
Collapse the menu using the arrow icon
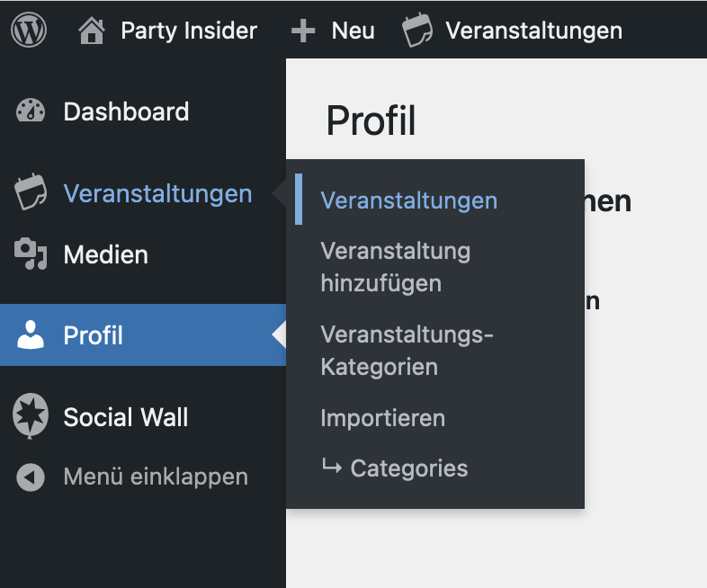31,477
